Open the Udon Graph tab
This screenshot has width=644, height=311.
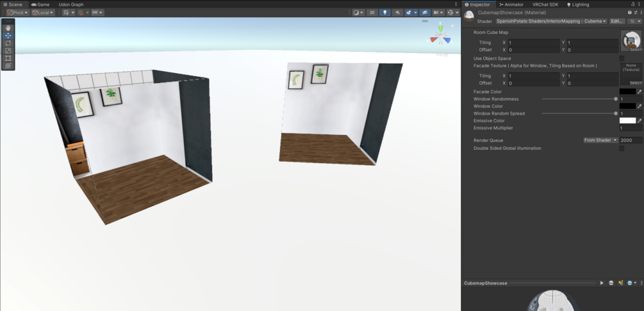coord(71,4)
